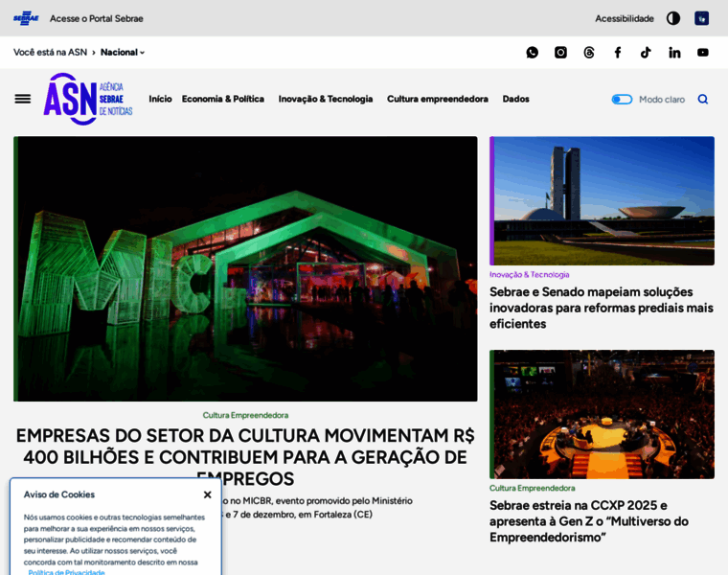
Task: Click the search magnifier icon
Action: coord(703,100)
